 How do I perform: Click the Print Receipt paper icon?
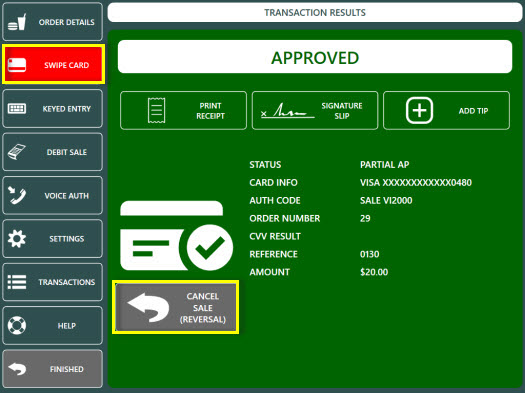[x=156, y=110]
